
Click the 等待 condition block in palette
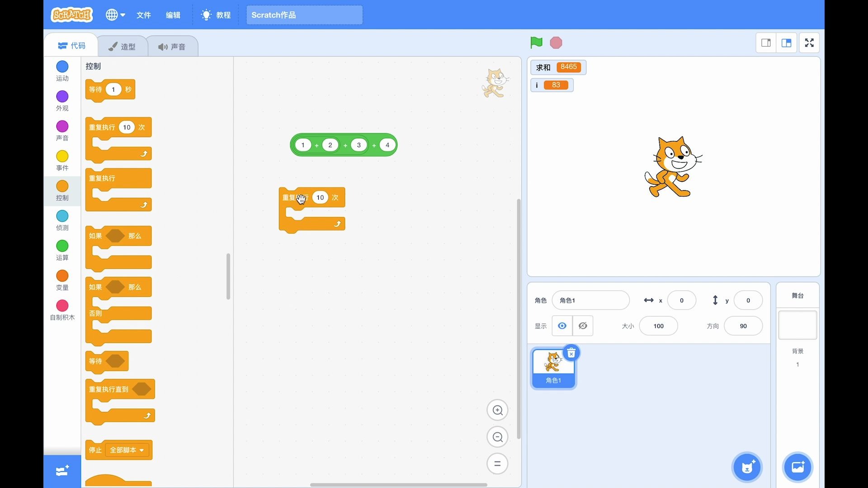107,361
